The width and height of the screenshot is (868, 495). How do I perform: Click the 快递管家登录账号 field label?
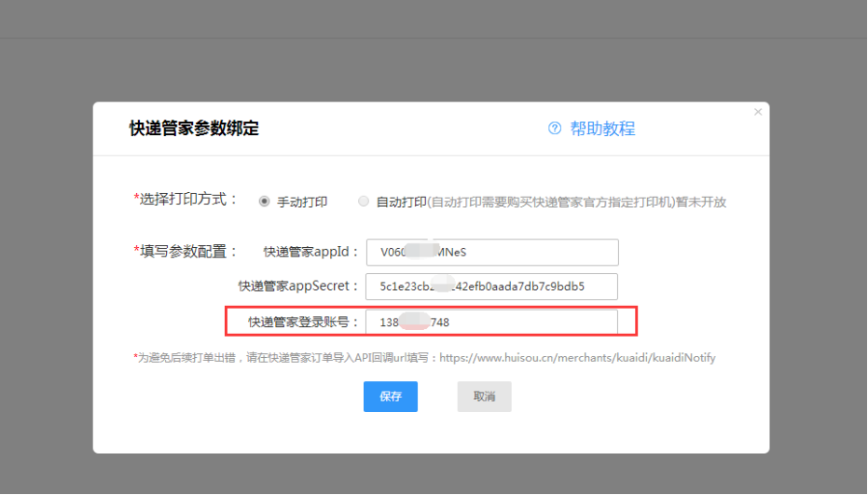(303, 323)
